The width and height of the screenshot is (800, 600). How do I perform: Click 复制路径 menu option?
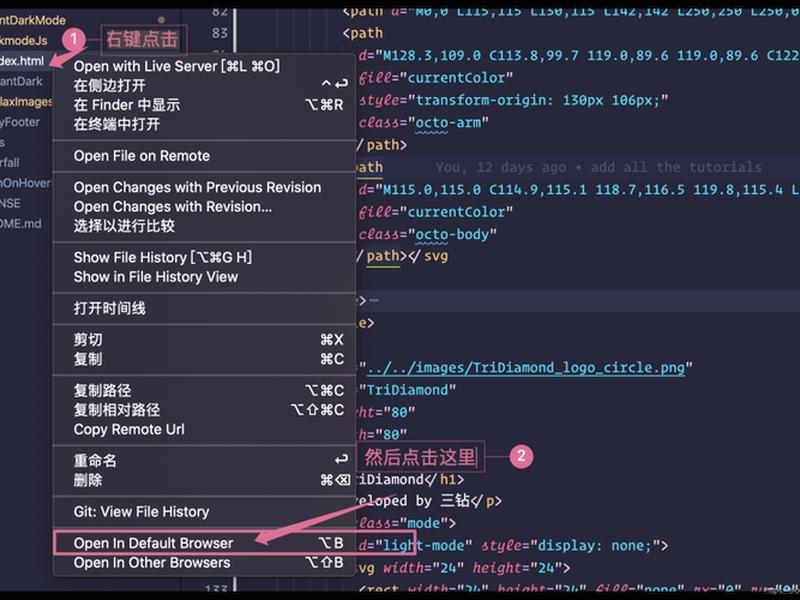pos(204,390)
